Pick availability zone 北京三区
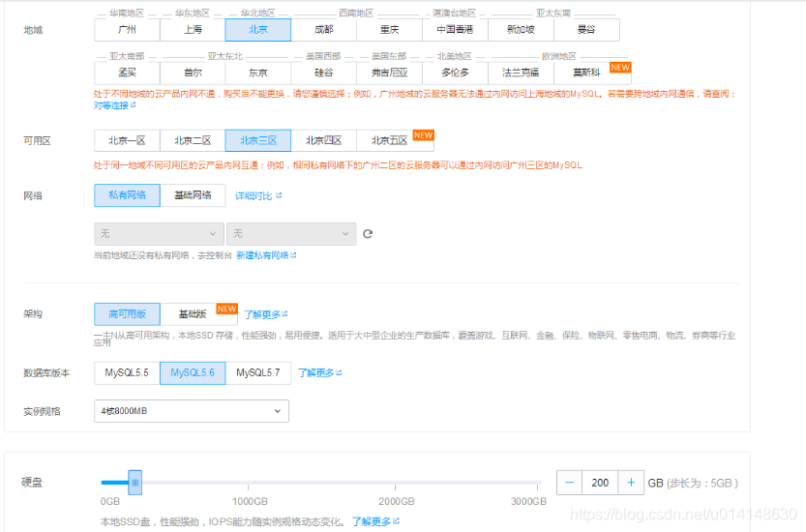This screenshot has height=532, width=806. click(258, 141)
